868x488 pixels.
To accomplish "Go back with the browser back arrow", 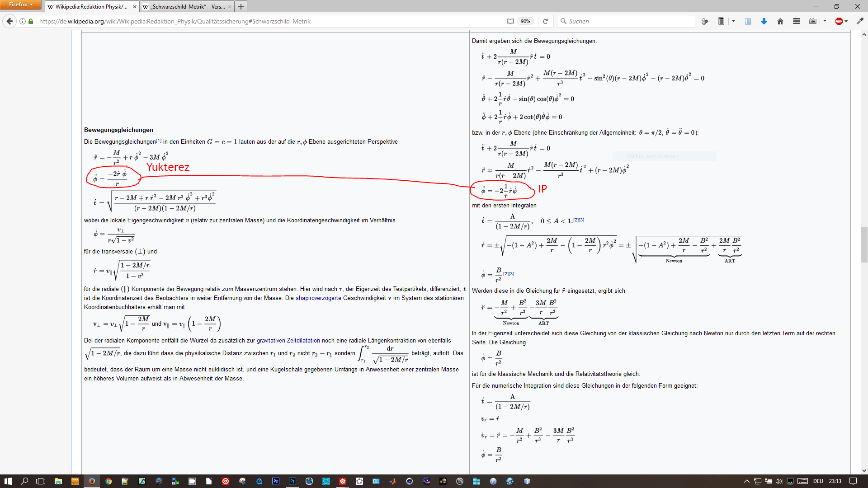I will [x=9, y=21].
